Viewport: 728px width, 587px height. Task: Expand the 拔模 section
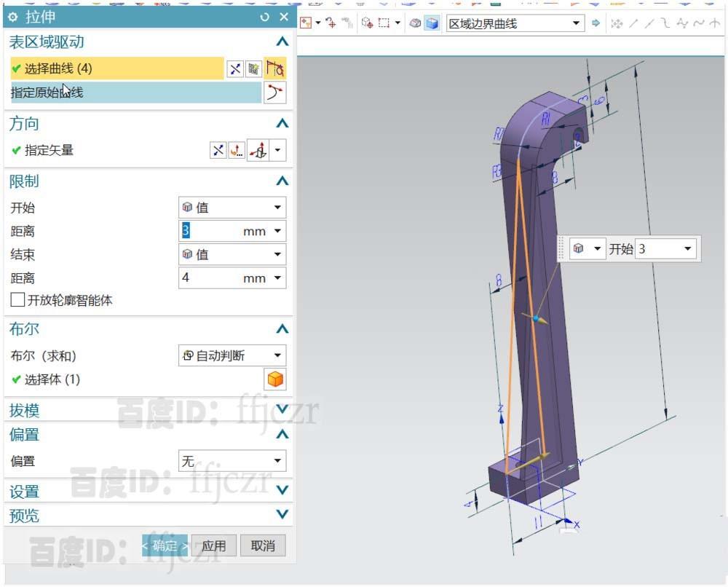coord(282,410)
